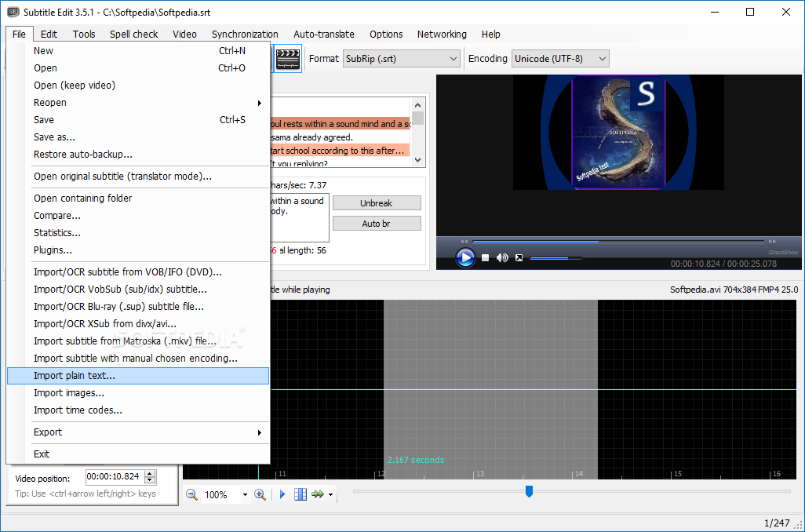Viewport: 805px width, 532px height.
Task: Open the Format SubRip dropdown
Action: tap(402, 59)
